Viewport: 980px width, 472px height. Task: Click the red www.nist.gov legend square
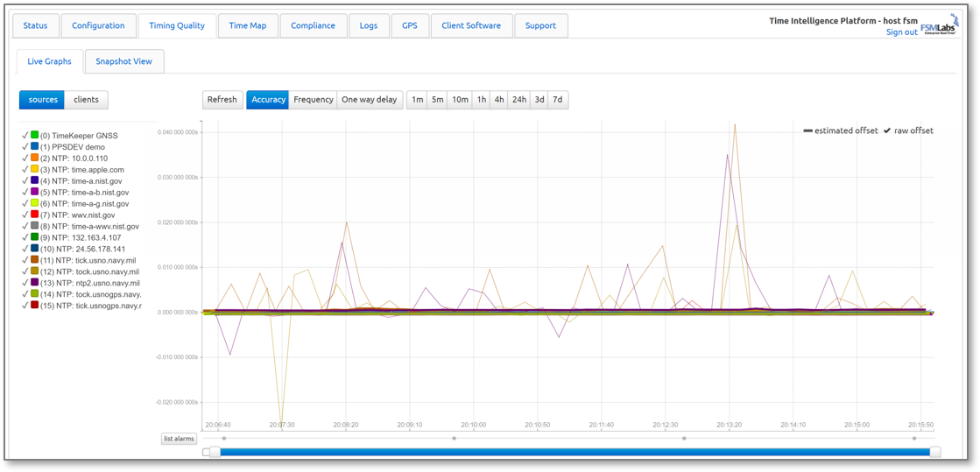35,215
